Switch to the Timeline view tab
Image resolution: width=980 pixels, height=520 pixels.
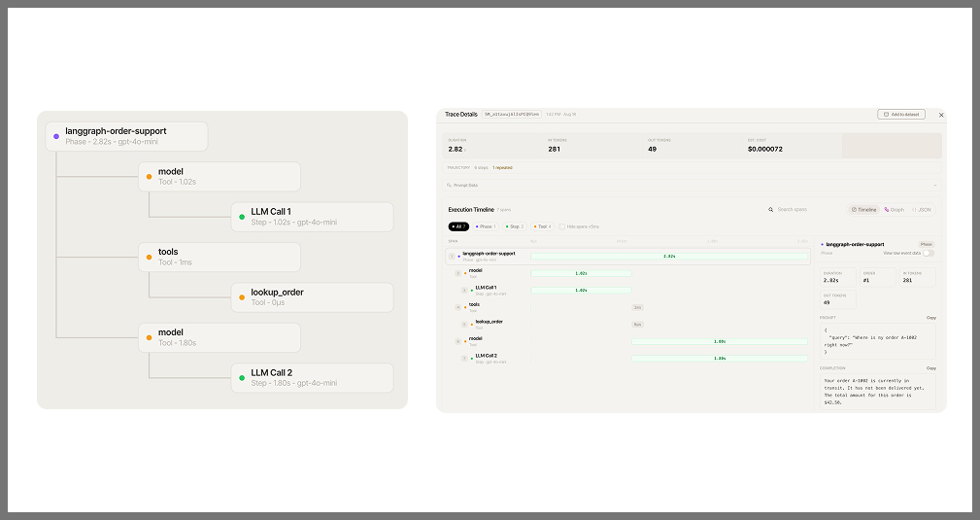pyautogui.click(x=863, y=210)
